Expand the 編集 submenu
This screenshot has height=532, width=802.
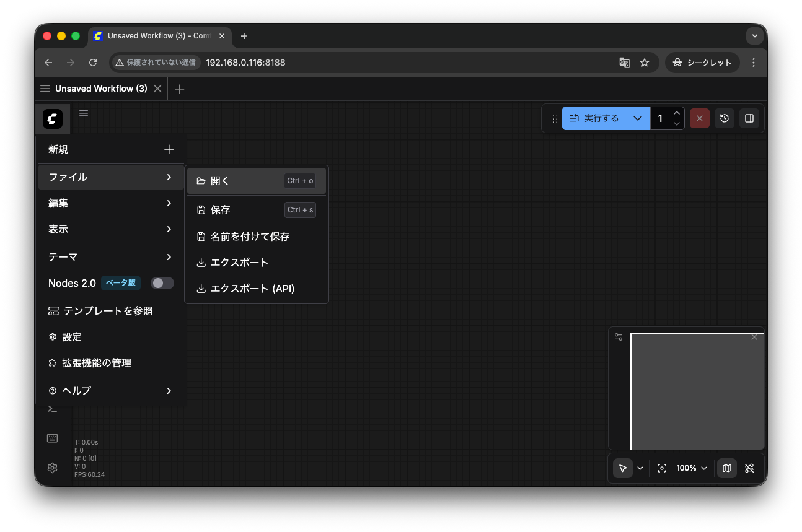click(112, 203)
